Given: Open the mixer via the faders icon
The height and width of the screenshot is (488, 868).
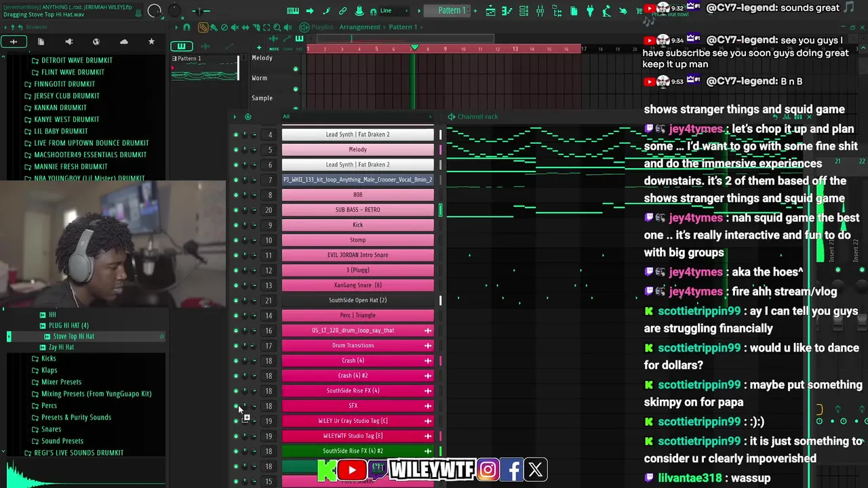Looking at the screenshot, I should coord(540,11).
